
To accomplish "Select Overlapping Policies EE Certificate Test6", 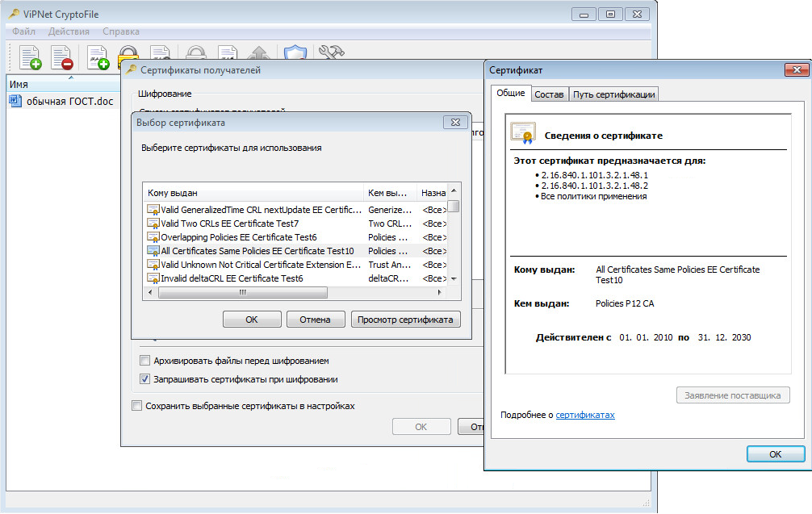I will tap(295, 237).
